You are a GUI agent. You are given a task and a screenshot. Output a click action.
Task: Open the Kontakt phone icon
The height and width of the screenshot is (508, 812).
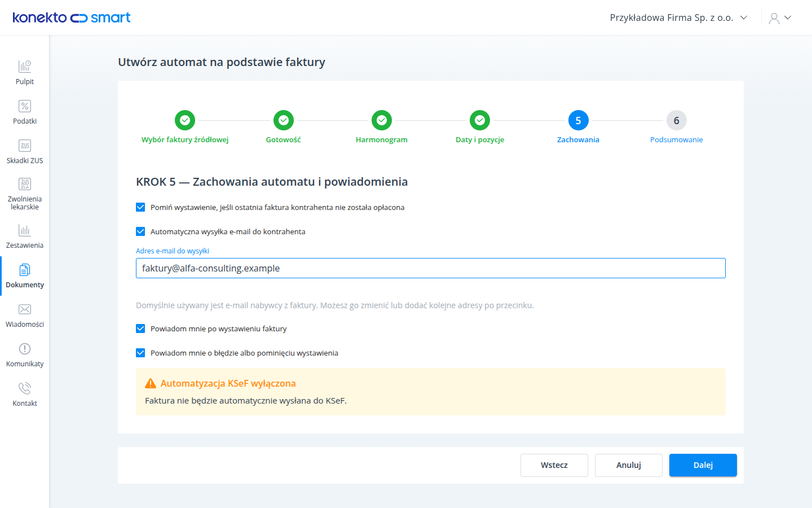(x=25, y=388)
